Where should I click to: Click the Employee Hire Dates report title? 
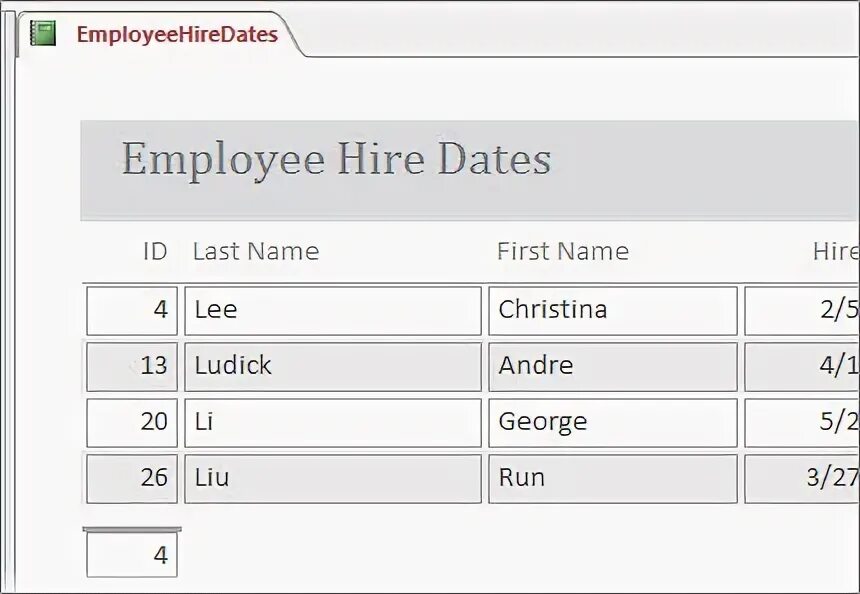tap(336, 159)
